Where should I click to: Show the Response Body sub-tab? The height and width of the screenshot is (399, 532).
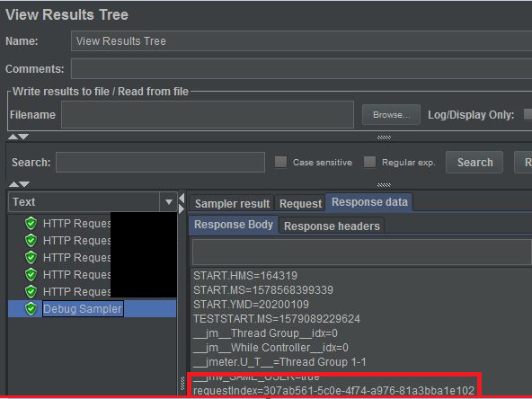[234, 225]
